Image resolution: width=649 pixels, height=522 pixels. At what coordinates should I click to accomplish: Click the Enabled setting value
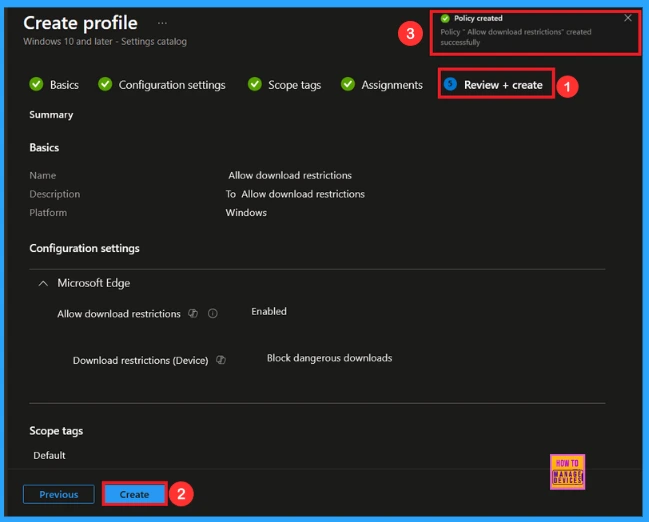pos(269,311)
